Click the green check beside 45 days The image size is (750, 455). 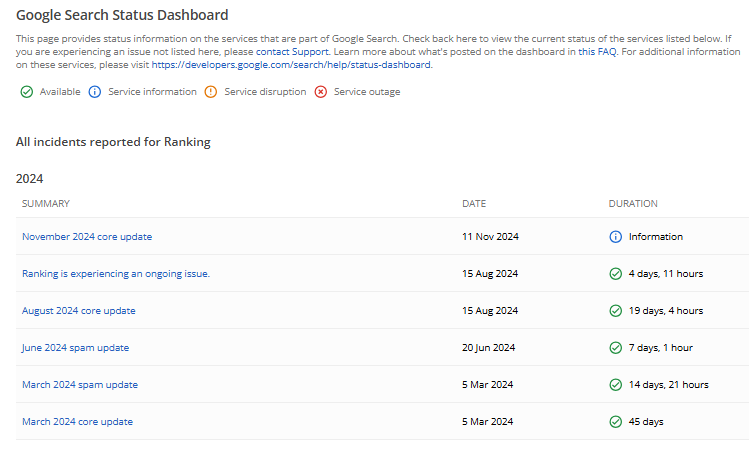(x=616, y=422)
